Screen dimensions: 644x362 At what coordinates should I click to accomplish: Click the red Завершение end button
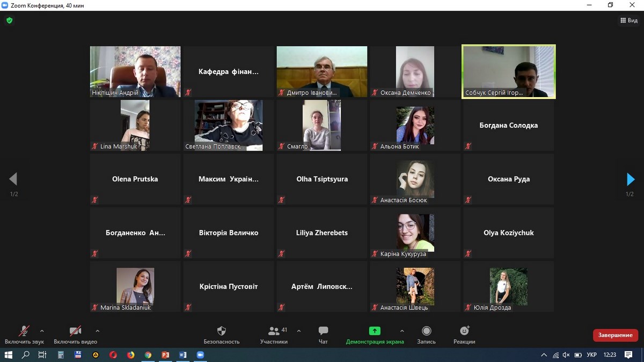point(615,335)
